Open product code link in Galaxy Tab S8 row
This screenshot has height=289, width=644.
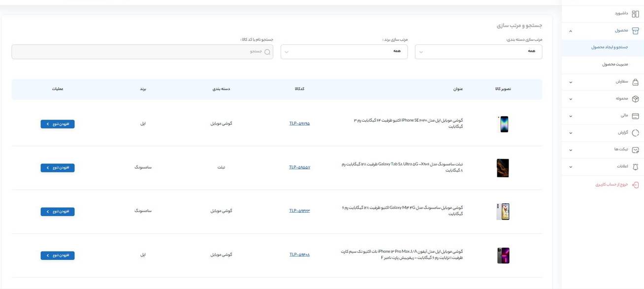[299, 167]
